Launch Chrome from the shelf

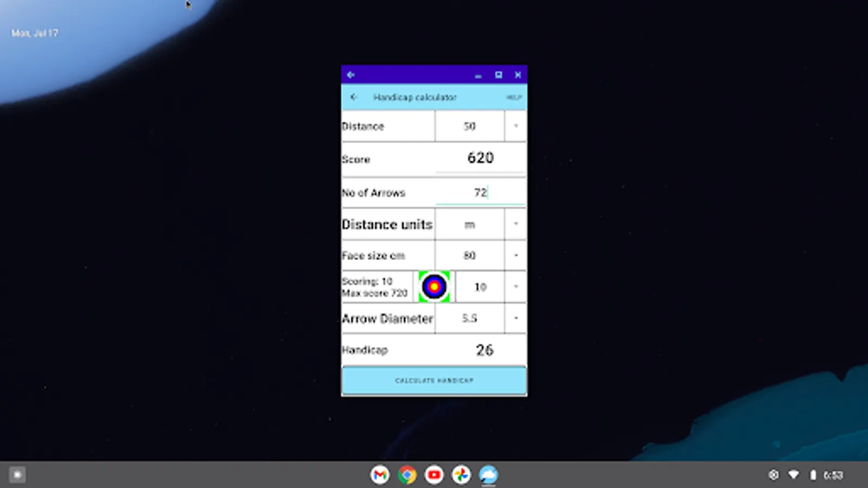407,475
